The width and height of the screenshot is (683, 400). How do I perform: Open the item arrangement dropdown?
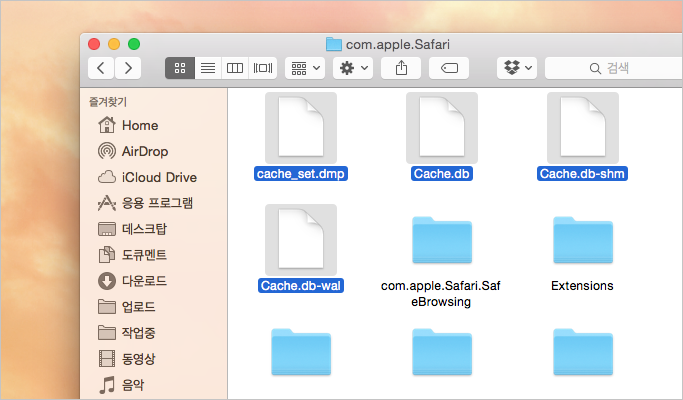point(305,68)
